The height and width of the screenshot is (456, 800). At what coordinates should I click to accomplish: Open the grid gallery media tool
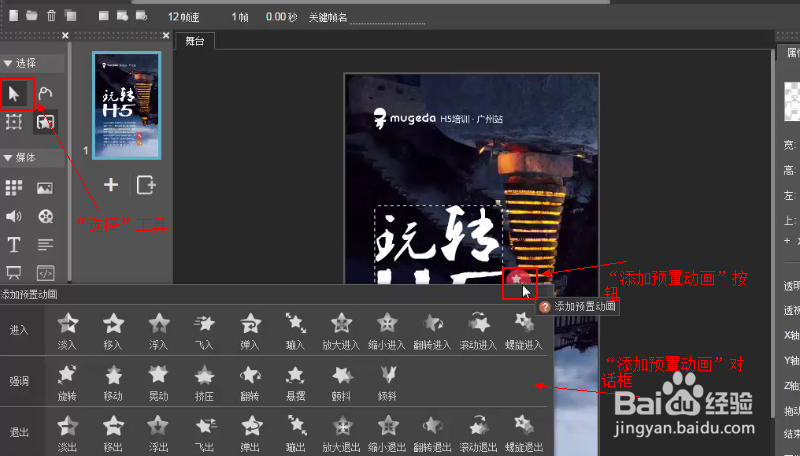[x=14, y=188]
